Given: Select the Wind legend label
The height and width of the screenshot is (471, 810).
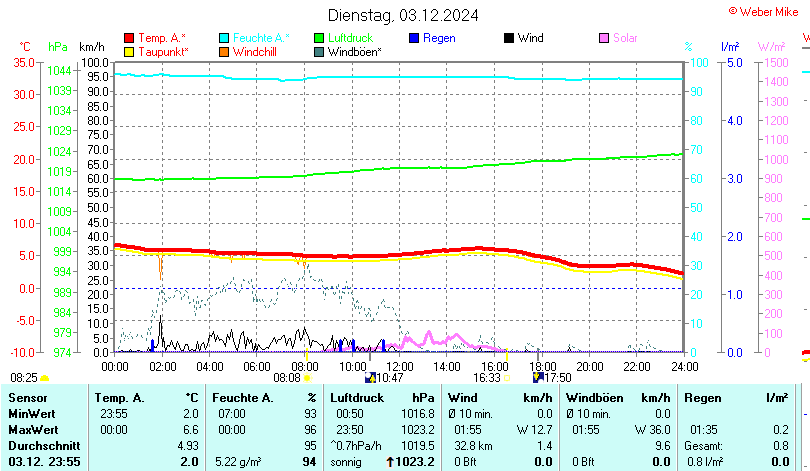Looking at the screenshot, I should click(x=531, y=38).
